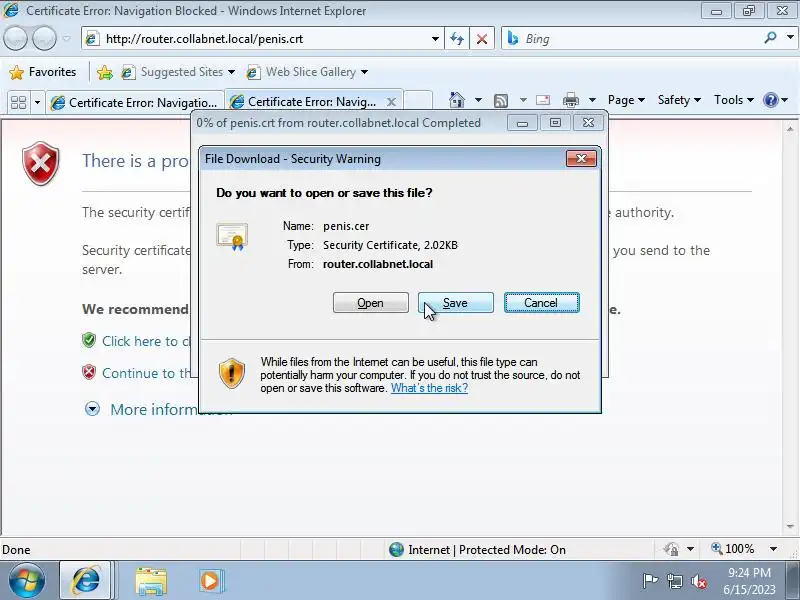Click the Internet Protected Mode status zone
The height and width of the screenshot is (600, 800).
point(477,549)
